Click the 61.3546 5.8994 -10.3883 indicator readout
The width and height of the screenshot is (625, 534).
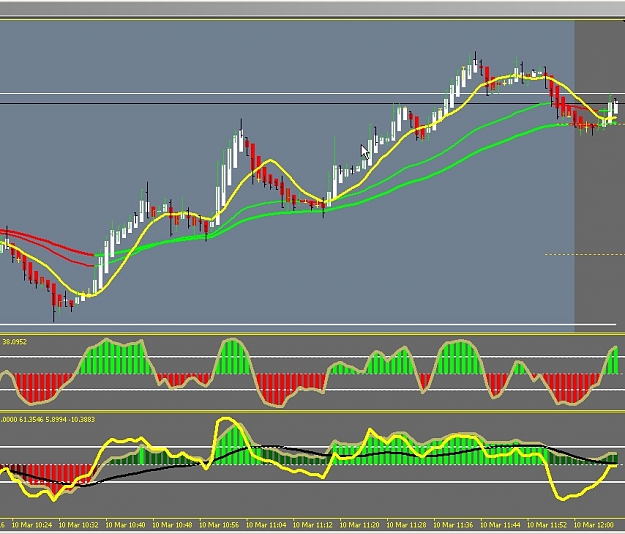tap(57, 420)
